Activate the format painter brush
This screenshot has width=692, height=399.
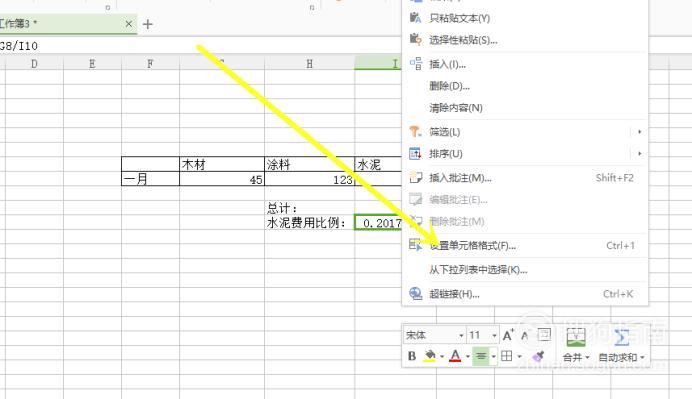tap(538, 356)
